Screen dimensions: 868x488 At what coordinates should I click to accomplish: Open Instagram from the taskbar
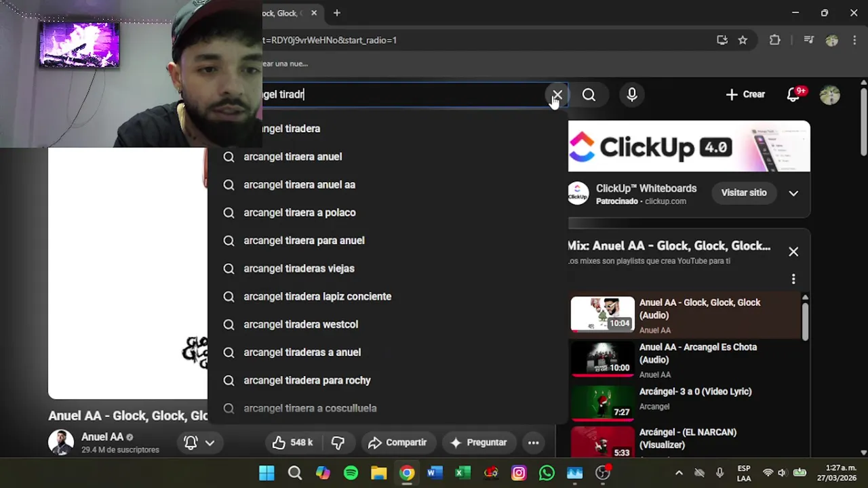[x=519, y=473]
